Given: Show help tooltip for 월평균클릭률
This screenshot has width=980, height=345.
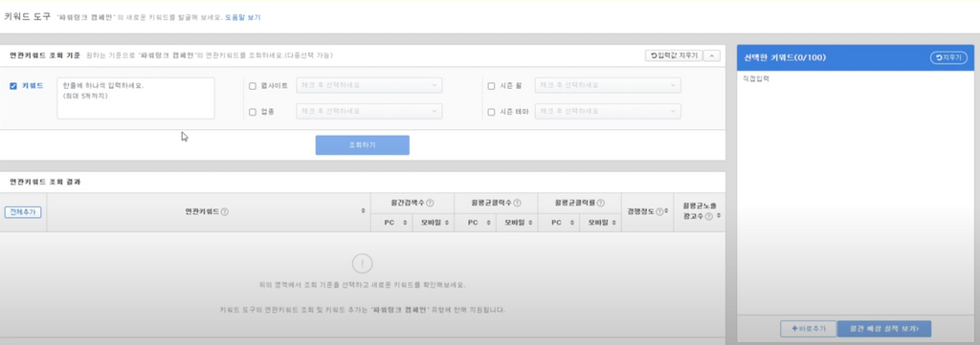Looking at the screenshot, I should (601, 203).
